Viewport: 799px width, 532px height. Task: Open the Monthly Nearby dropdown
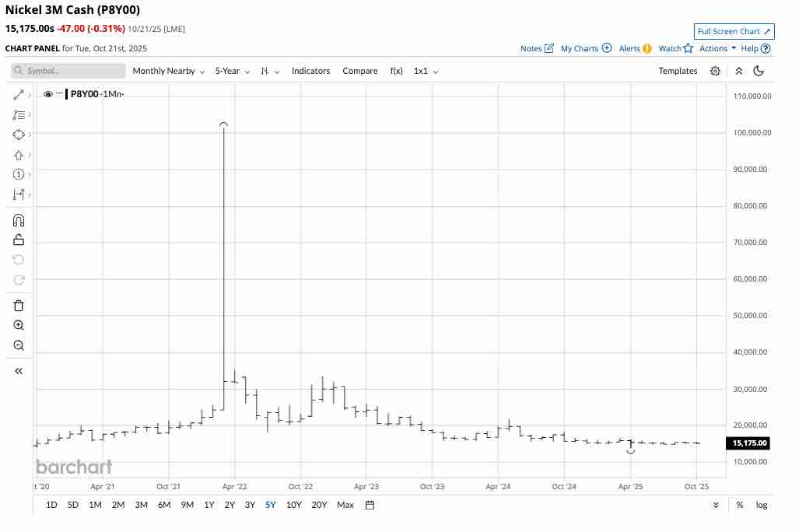pyautogui.click(x=168, y=71)
